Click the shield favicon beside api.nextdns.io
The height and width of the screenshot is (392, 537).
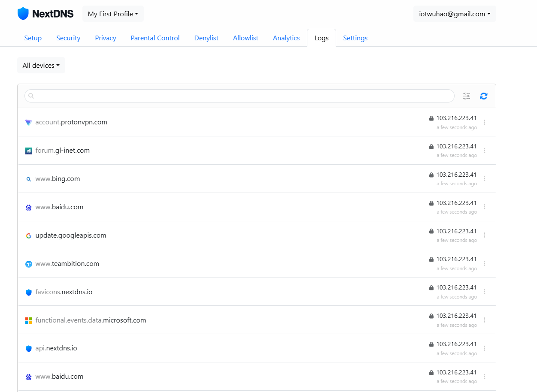[29, 348]
